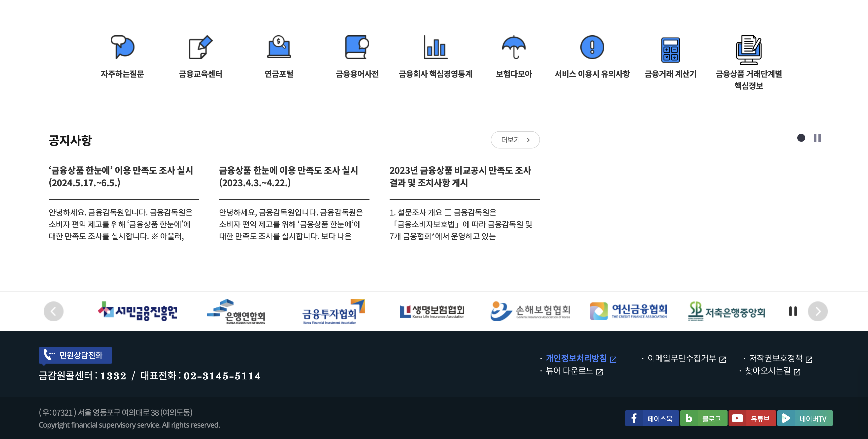Open 금융회사 핵심경영통계 bar chart icon
868x439 pixels.
[435, 47]
